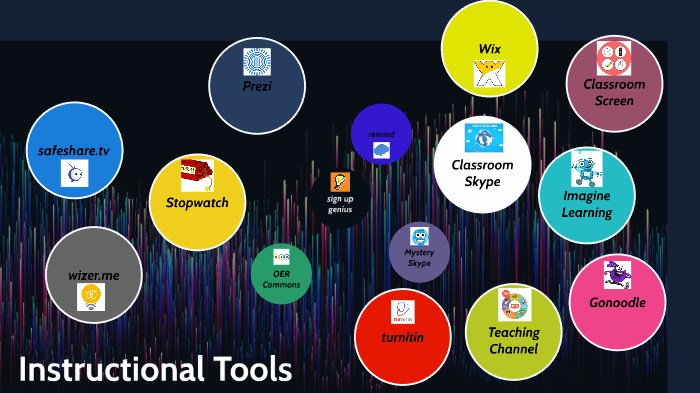Click the Prezi logo icon
The height and width of the screenshot is (393, 700).
pos(257,62)
